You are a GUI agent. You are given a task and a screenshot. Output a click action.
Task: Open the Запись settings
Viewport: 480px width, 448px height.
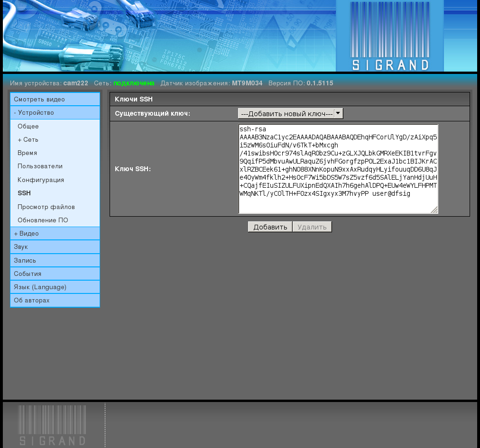coord(55,260)
